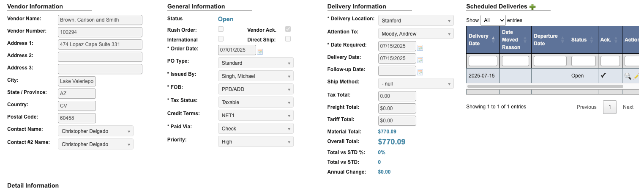The height and width of the screenshot is (188, 644).
Task: Open the Credit Terms dropdown showing NET1
Action: click(256, 116)
